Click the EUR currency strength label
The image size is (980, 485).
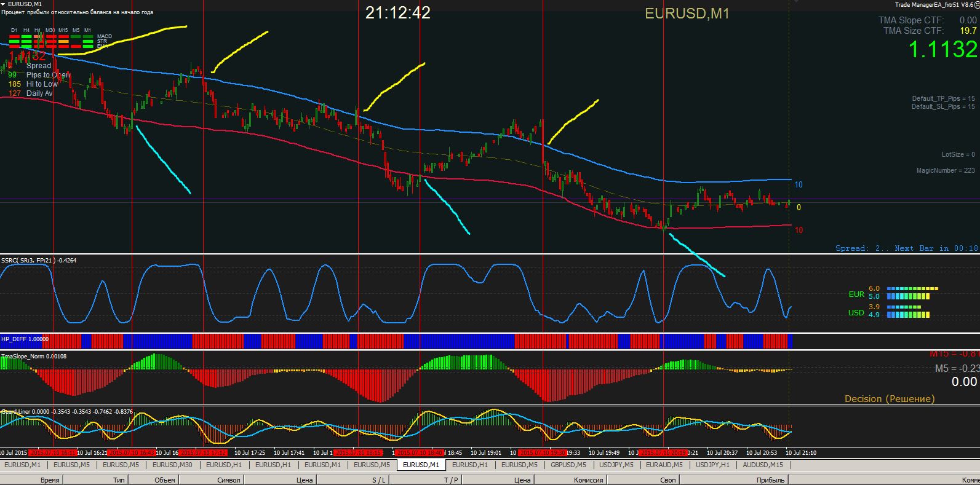coord(856,294)
